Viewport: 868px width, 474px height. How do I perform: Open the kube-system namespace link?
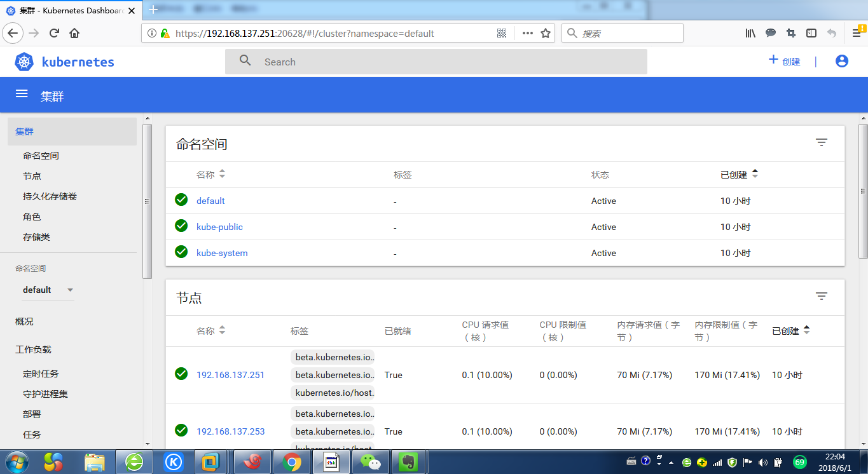222,253
